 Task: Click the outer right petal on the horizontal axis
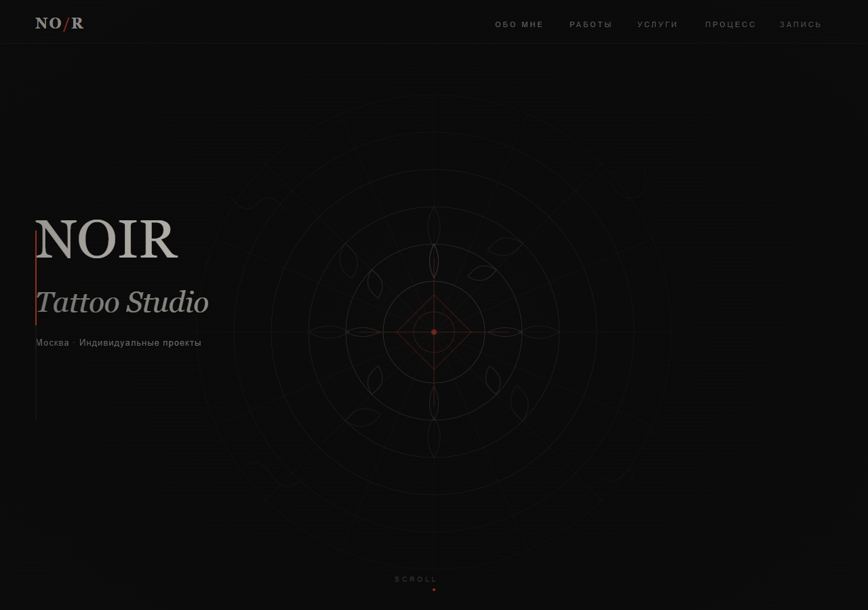540,332
